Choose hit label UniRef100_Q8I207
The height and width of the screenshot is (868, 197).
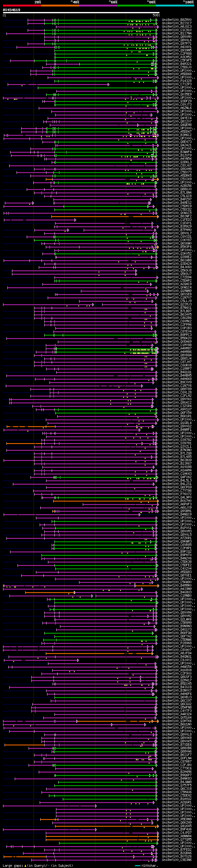176,121
